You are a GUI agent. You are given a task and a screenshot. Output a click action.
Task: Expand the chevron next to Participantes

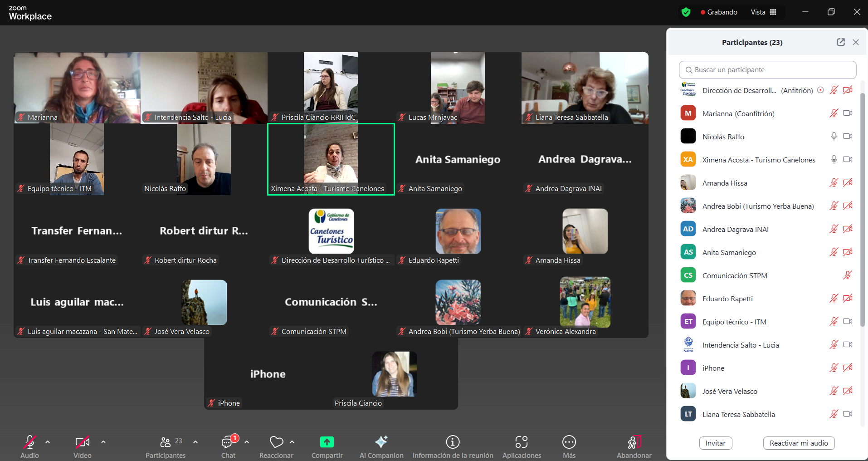pyautogui.click(x=195, y=442)
